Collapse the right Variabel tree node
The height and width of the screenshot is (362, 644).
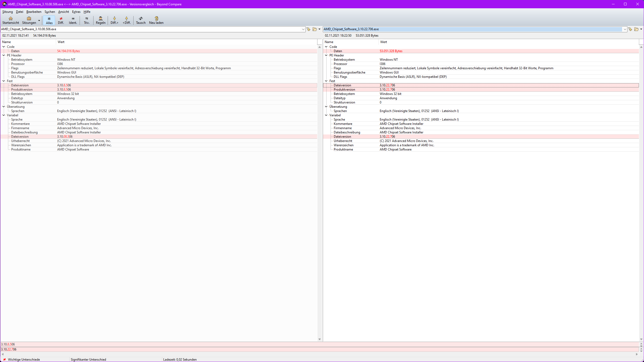pos(326,115)
